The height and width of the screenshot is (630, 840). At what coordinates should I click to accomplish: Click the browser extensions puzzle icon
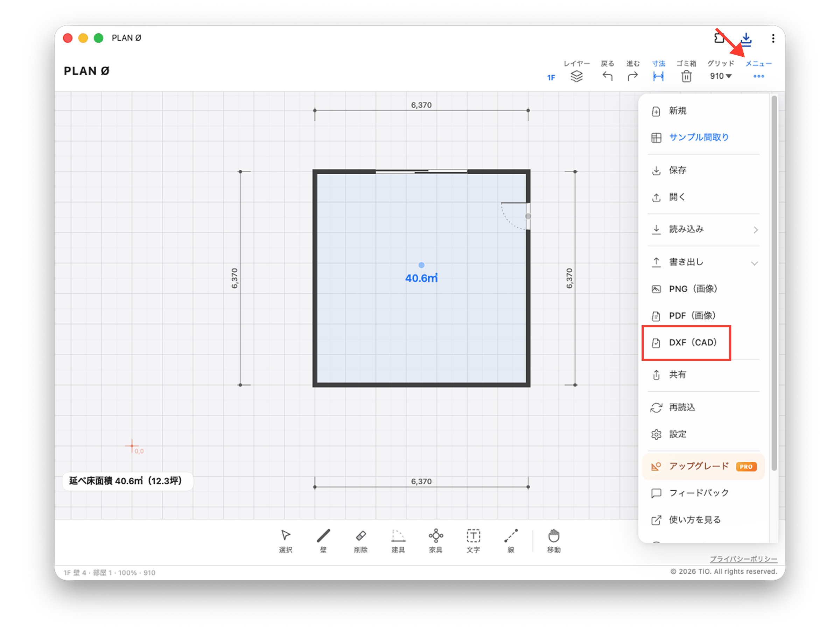tap(719, 38)
